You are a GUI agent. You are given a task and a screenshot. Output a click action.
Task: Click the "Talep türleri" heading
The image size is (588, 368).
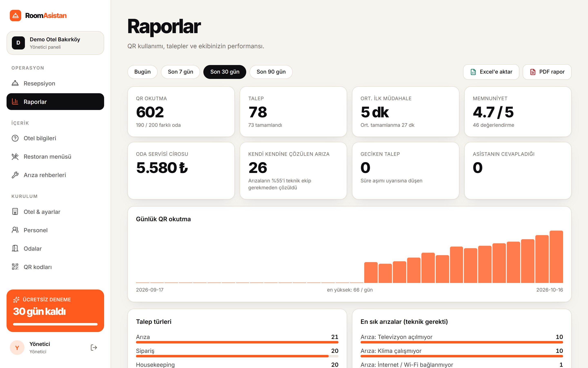(x=154, y=322)
